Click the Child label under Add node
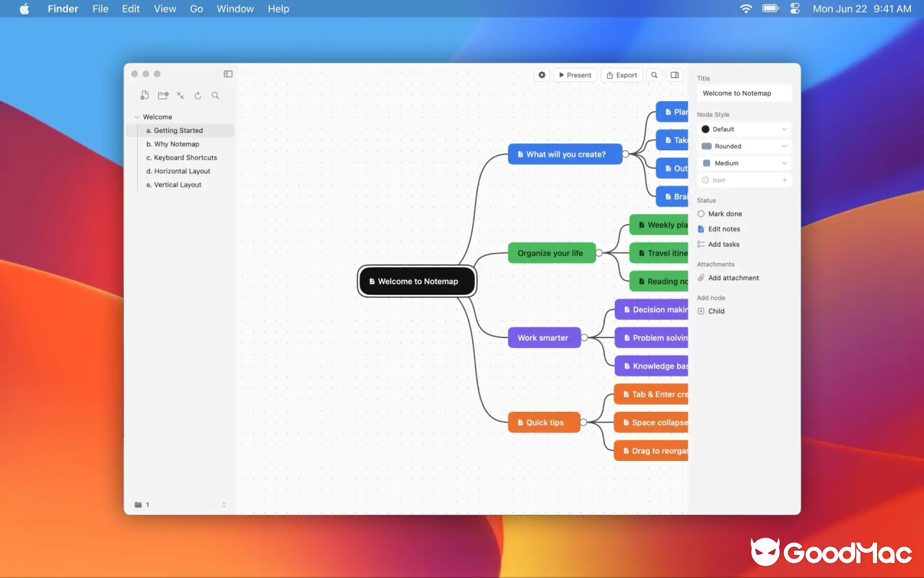 (x=716, y=311)
